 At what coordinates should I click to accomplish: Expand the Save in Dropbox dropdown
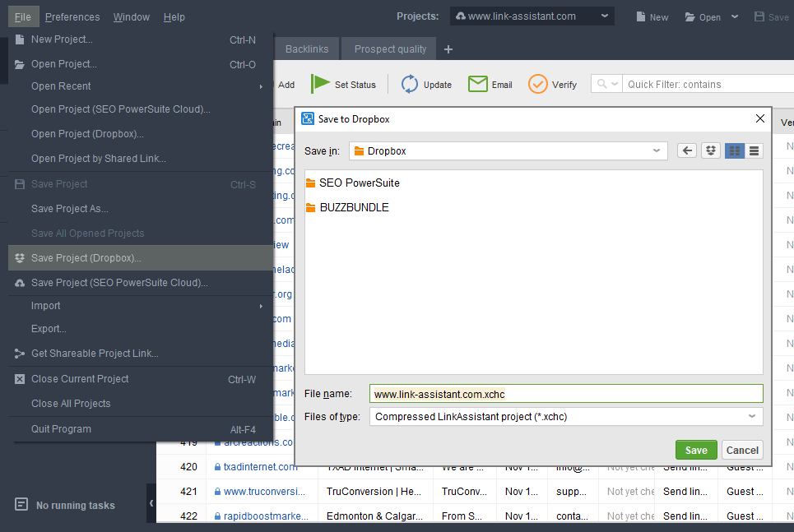(657, 150)
